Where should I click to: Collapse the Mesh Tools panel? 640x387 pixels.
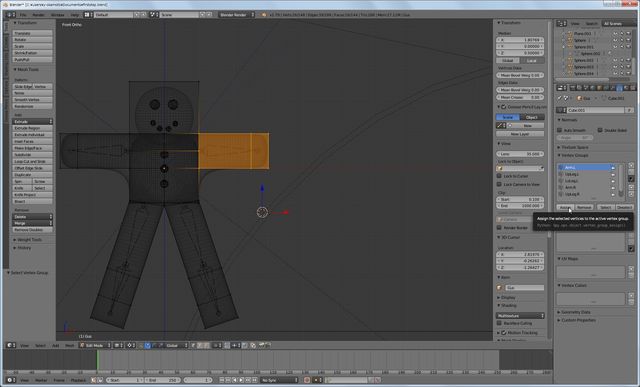[27, 69]
